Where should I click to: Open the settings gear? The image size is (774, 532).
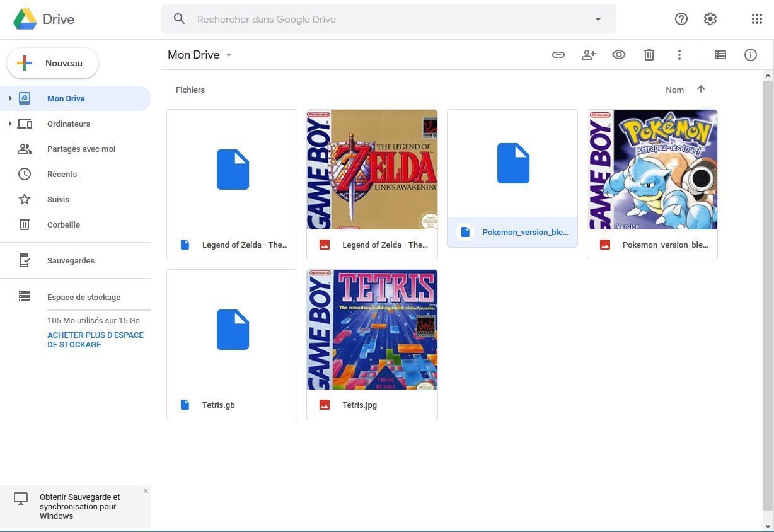(x=710, y=19)
